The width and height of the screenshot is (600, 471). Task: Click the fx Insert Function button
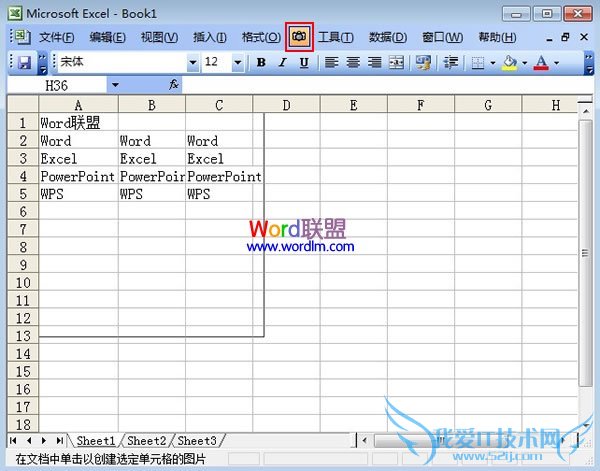coord(174,85)
